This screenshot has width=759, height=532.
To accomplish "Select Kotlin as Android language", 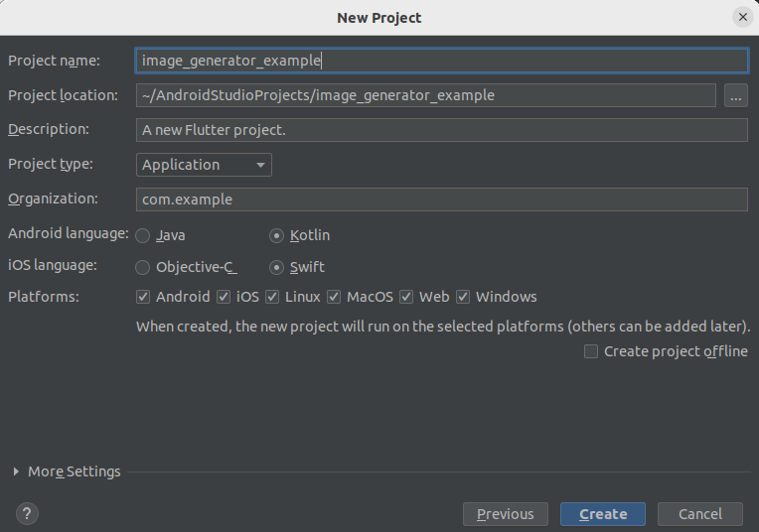I will [x=277, y=236].
